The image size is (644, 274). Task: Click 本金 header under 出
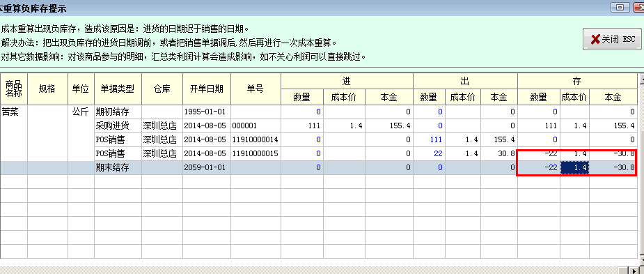499,97
